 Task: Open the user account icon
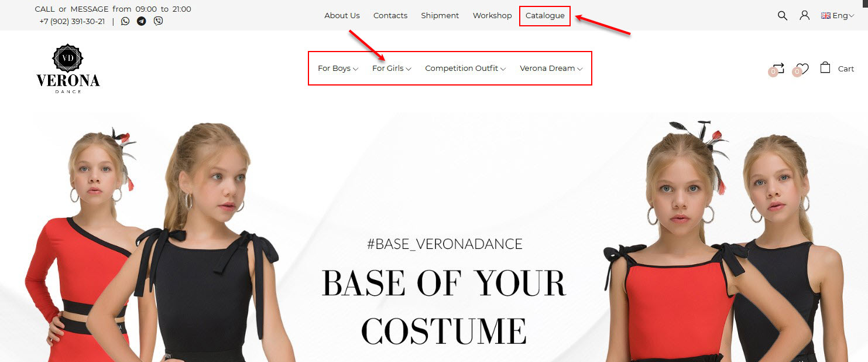[805, 16]
